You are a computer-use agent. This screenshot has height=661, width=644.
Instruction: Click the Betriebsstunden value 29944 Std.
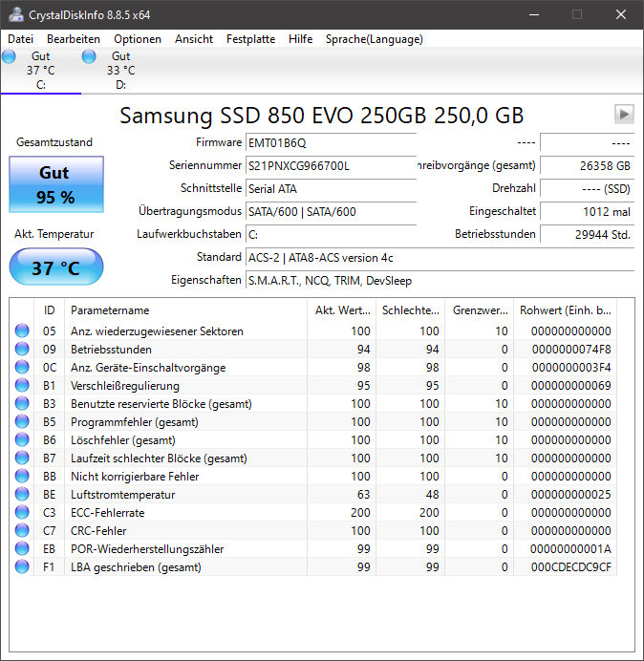(x=587, y=234)
